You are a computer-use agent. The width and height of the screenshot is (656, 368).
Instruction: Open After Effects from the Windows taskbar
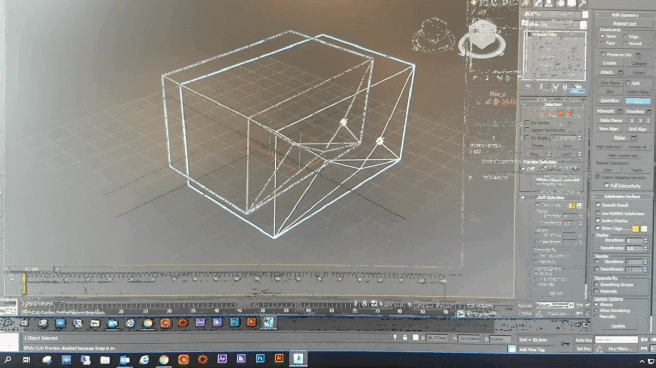coord(222,359)
